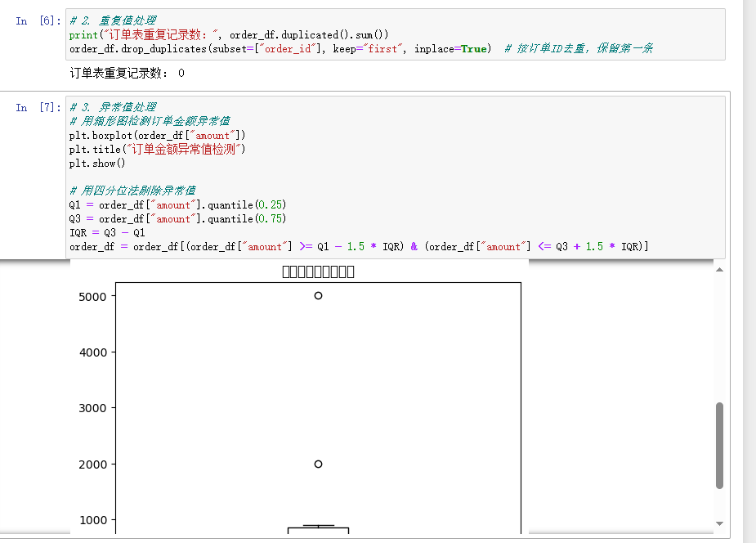This screenshot has height=543, width=756.
Task: Click the 5000 y-axis tick label
Action: click(x=92, y=297)
